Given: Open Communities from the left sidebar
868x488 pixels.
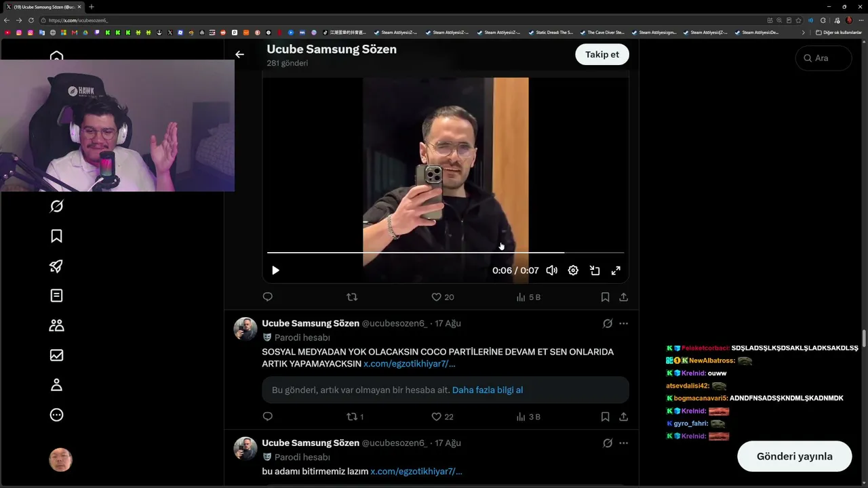Looking at the screenshot, I should point(56,325).
